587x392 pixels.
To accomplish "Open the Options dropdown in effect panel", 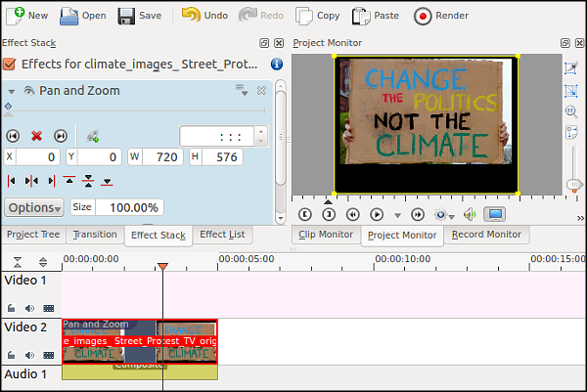I will [x=34, y=207].
